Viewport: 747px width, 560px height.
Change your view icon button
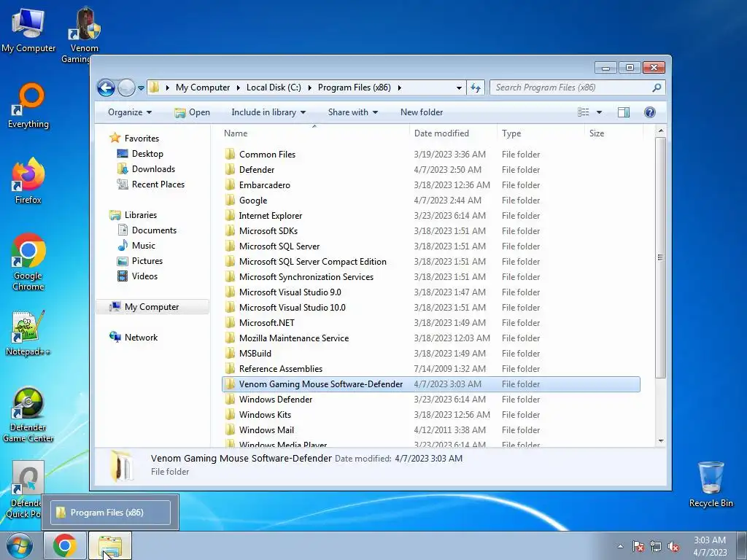(x=583, y=112)
